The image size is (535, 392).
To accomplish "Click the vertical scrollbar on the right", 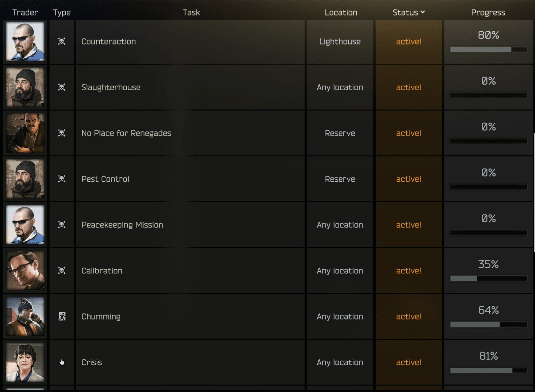I will tap(534, 192).
